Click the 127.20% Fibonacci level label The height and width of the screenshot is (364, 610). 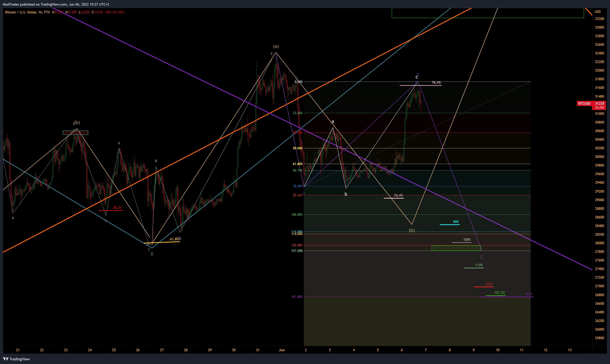point(297,251)
